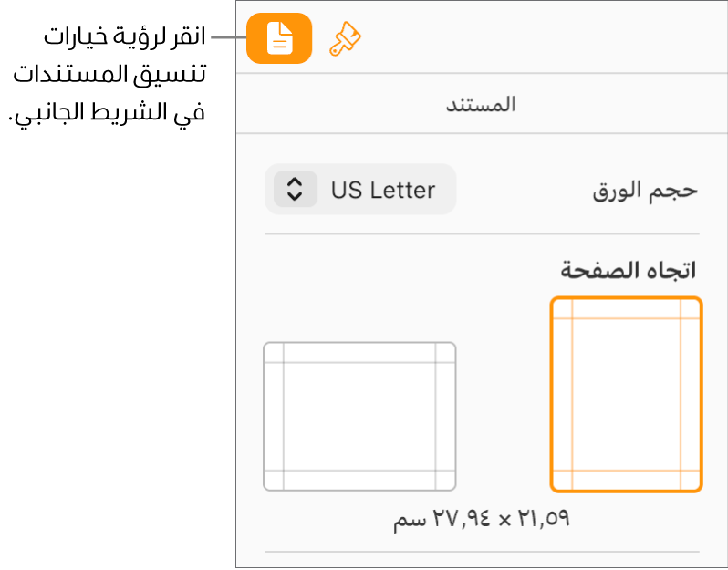Image resolution: width=728 pixels, height=570 pixels.
Task: Click the top margin of the portrait thumbnail
Action: tap(626, 309)
